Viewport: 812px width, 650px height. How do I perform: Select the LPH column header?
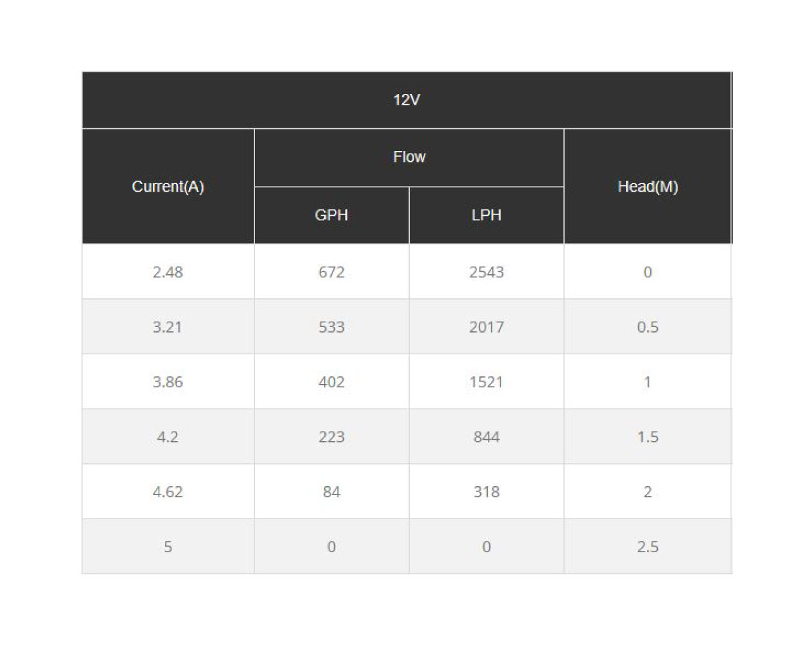(x=487, y=215)
